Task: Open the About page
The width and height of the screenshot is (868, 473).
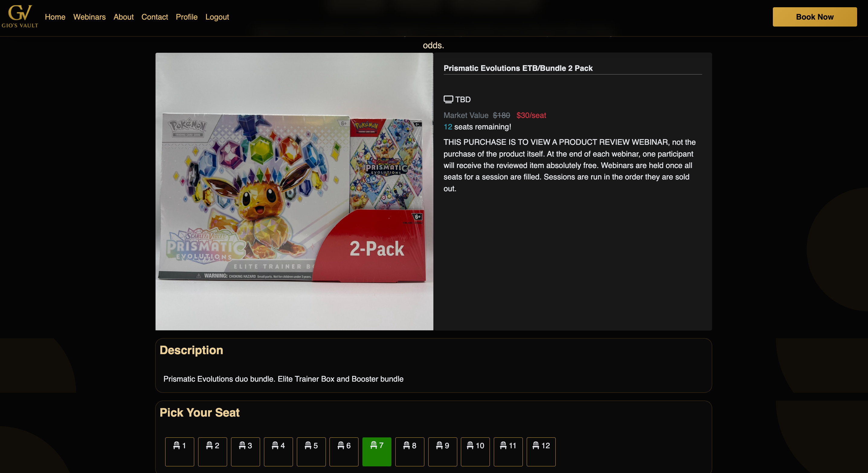Action: (123, 17)
